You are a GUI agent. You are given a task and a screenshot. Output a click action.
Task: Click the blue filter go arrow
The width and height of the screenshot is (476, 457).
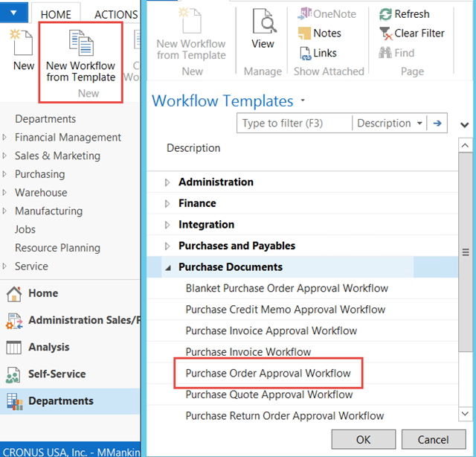click(437, 123)
